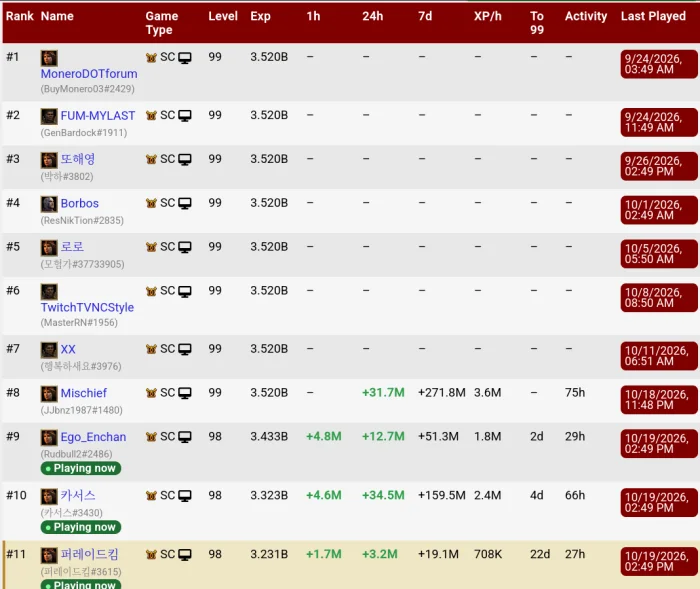
Task: Open XX player profile link
Action: click(x=68, y=349)
